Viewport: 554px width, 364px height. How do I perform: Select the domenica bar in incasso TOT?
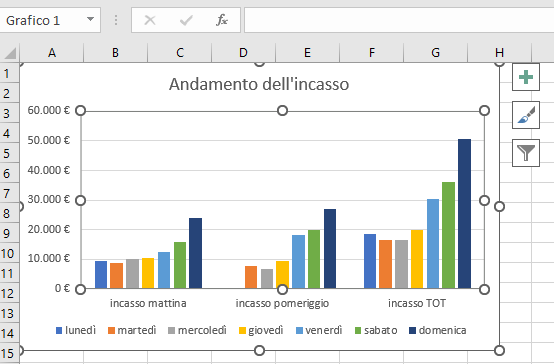[465, 214]
